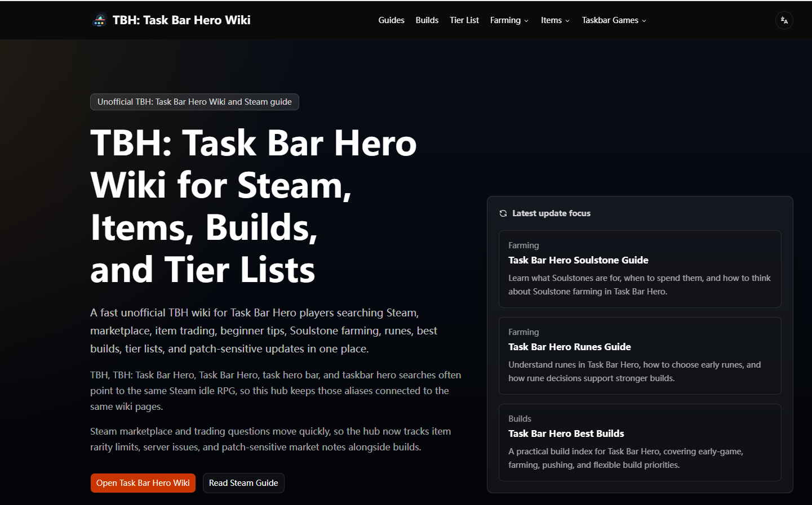Click the paragraph starting 'A fast unofficial TBH wiki'

click(x=264, y=330)
